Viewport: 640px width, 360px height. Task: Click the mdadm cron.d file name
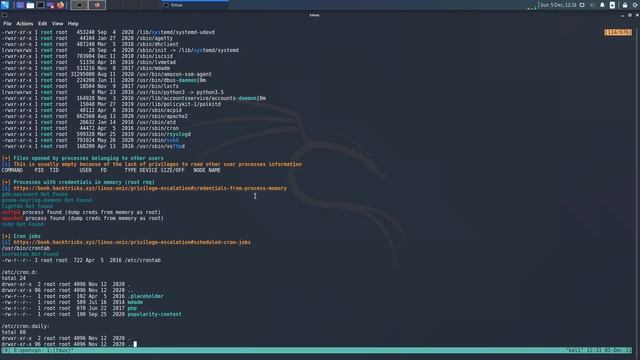135,302
